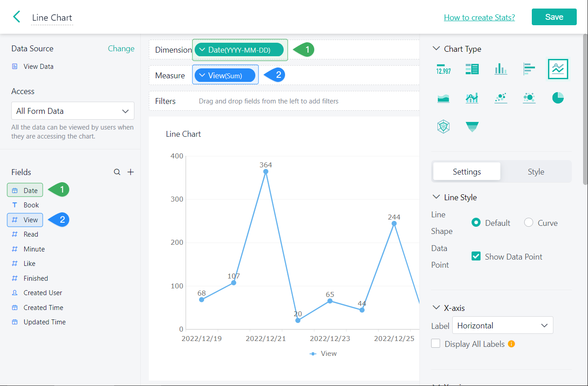Open X-axis Label Horizontal dropdown

pos(503,325)
